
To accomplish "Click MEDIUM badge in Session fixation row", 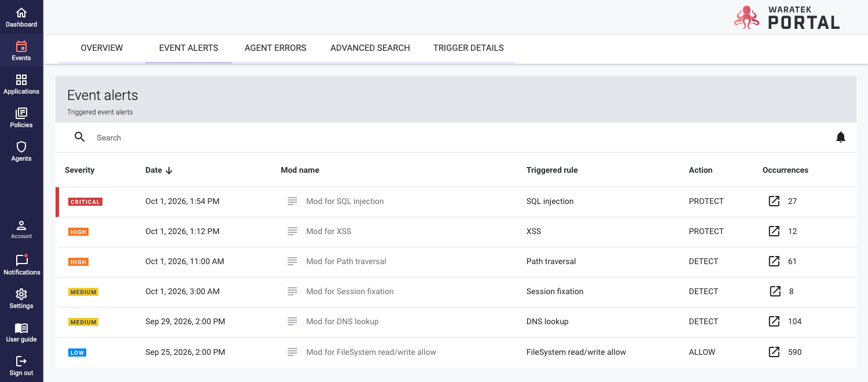I will point(83,292).
